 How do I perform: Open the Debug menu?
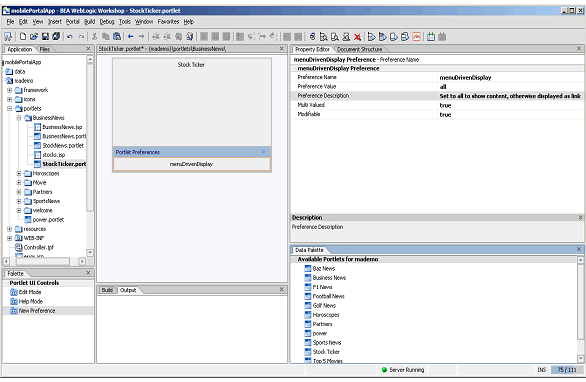coord(107,22)
